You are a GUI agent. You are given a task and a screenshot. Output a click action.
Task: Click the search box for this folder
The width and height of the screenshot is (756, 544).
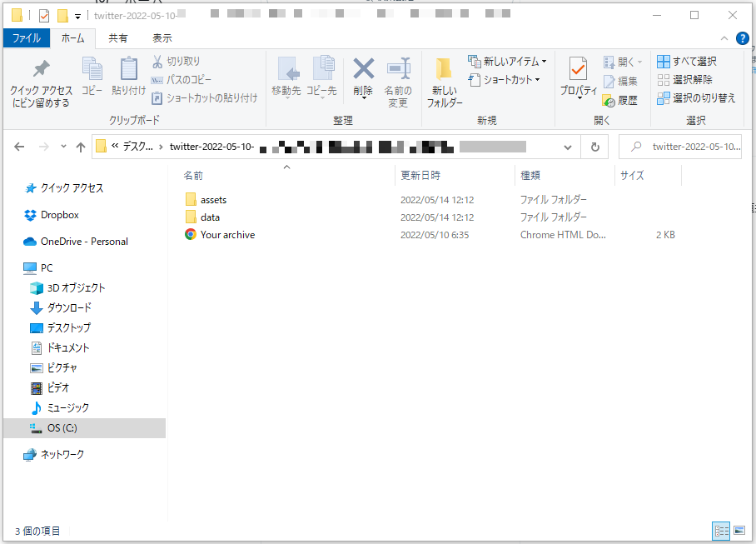(x=680, y=147)
